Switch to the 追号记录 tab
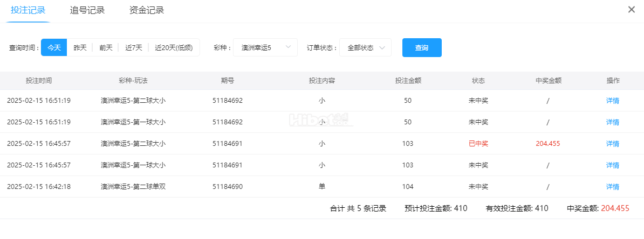This screenshot has width=644, height=239. [x=87, y=10]
